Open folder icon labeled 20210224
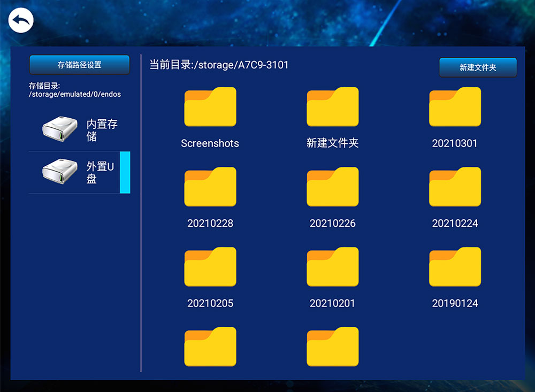Image resolution: width=535 pixels, height=392 pixels. [455, 187]
